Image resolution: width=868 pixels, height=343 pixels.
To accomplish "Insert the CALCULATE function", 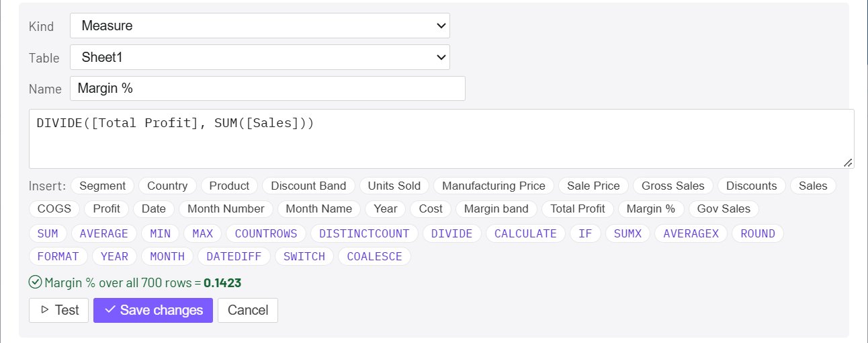I will 525,233.
